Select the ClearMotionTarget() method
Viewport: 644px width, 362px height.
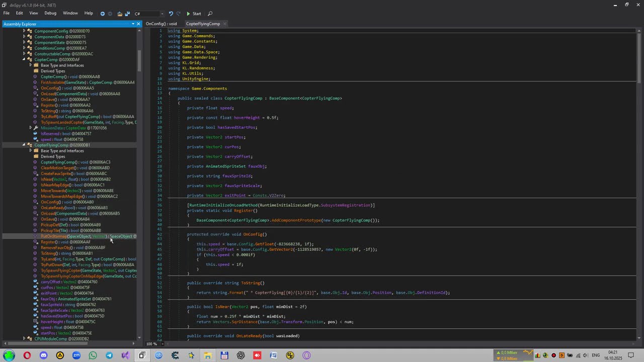(x=75, y=168)
